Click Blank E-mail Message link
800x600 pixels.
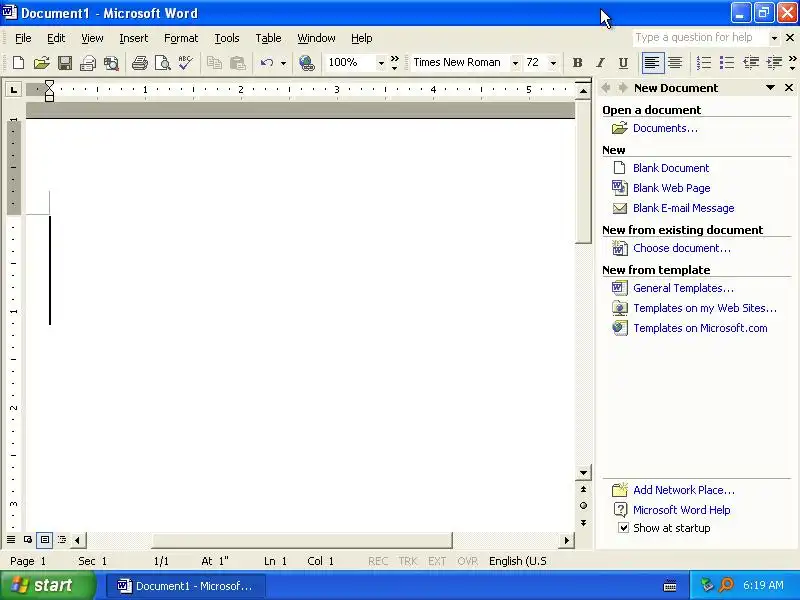tap(684, 208)
